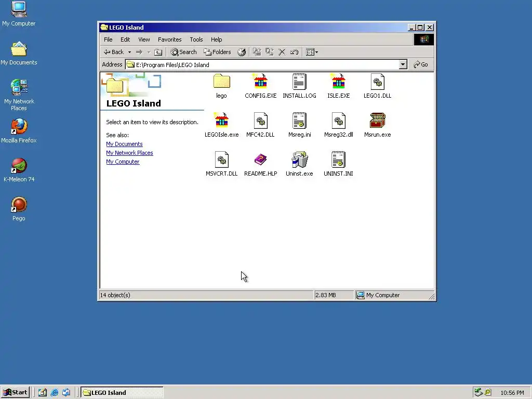This screenshot has height=399, width=532.
Task: Open the Edit menu
Action: click(125, 39)
